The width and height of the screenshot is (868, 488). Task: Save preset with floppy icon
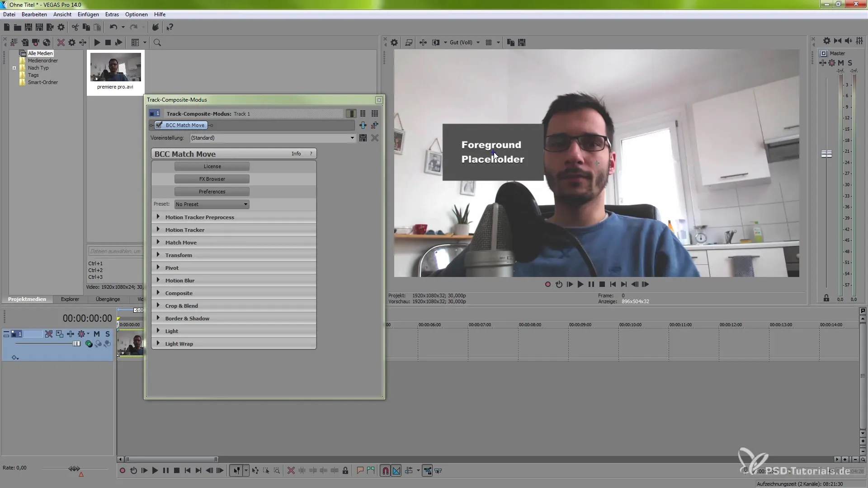[x=363, y=138]
